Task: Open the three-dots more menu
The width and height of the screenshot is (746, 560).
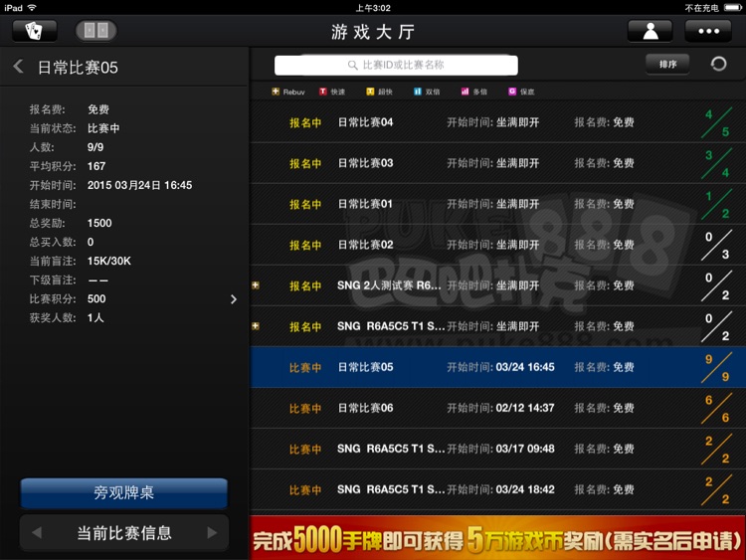Action: tap(708, 31)
